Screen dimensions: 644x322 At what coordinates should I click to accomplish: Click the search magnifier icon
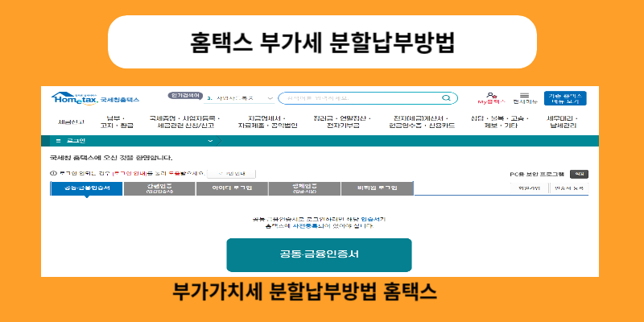(446, 98)
